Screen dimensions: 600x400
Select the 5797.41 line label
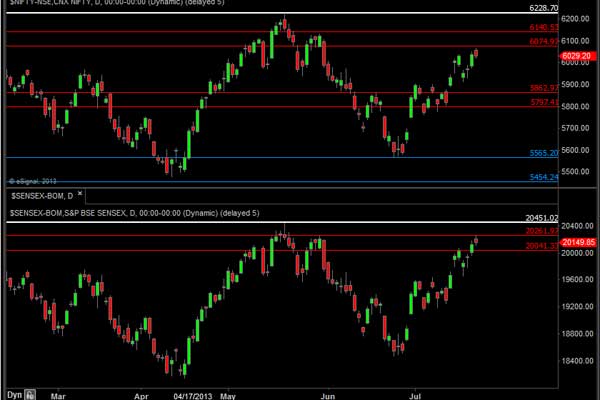click(x=544, y=102)
